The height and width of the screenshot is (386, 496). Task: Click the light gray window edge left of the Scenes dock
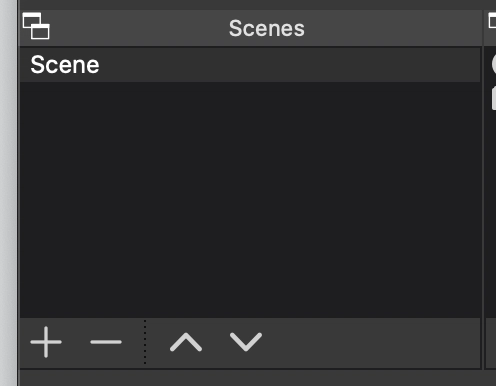click(x=8, y=193)
